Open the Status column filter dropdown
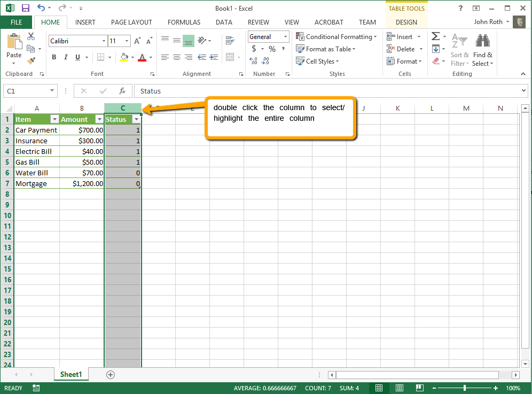The height and width of the screenshot is (394, 532). 137,119
